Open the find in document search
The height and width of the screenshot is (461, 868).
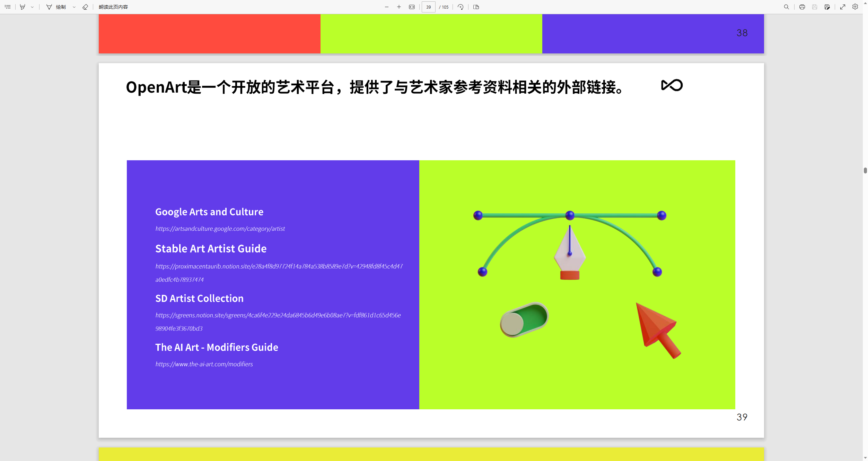pyautogui.click(x=787, y=7)
